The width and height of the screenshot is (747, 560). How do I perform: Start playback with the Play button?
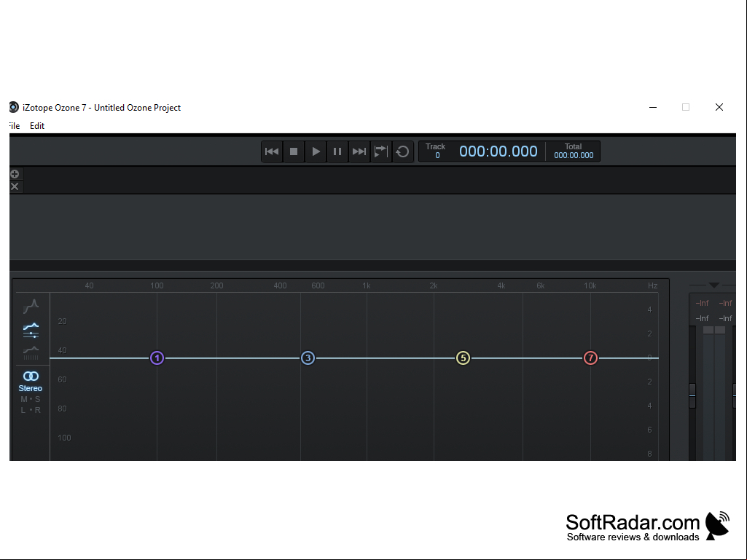[316, 151]
